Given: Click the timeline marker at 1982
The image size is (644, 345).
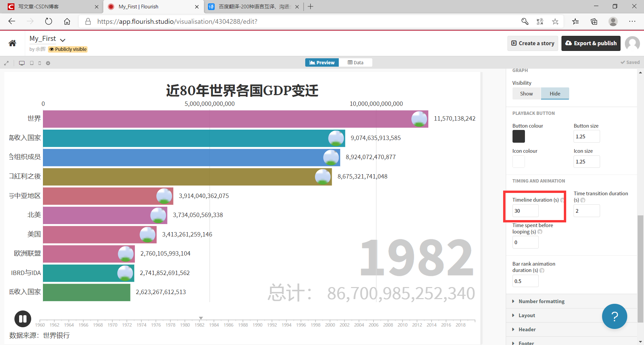Looking at the screenshot, I should [x=201, y=318].
